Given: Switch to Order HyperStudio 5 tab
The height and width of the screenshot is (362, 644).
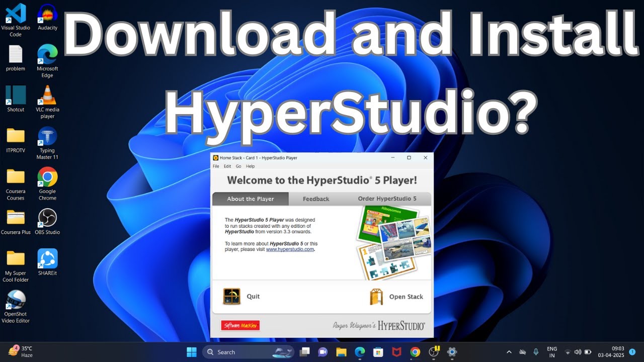Looking at the screenshot, I should point(387,199).
